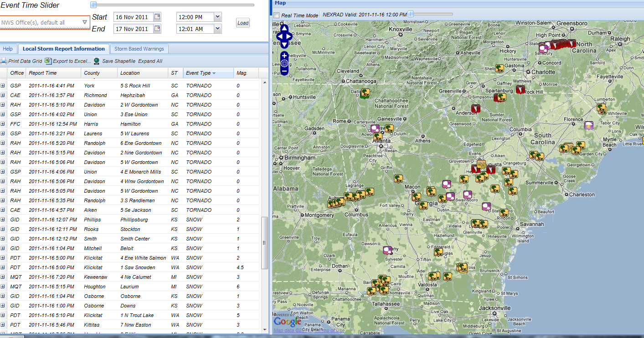The image size is (644, 338).
Task: Click the Load button
Action: [x=243, y=23]
